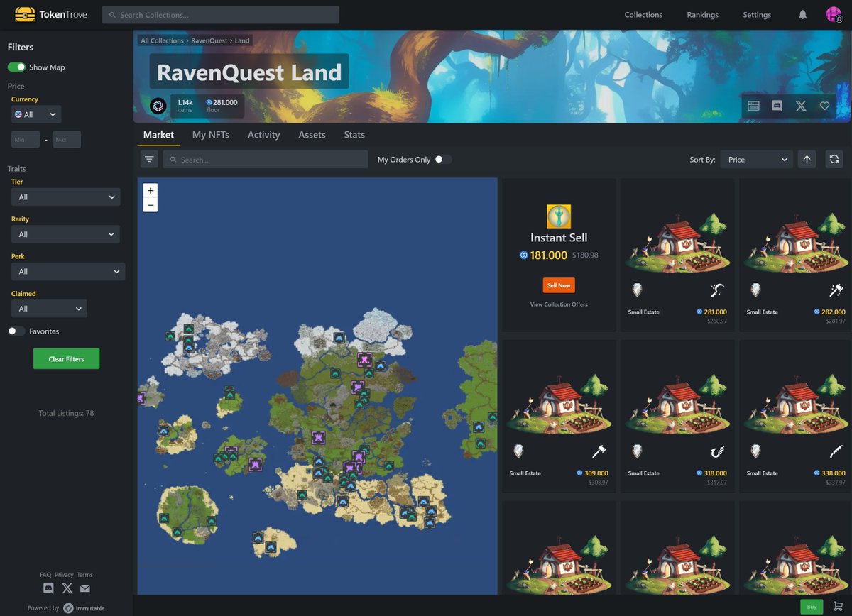The width and height of the screenshot is (852, 616).
Task: Click the Max price field
Action: [x=67, y=140]
